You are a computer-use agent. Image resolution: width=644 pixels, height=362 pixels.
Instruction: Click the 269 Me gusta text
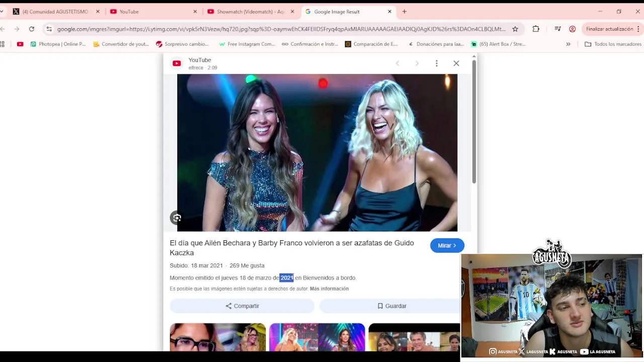[x=247, y=265]
